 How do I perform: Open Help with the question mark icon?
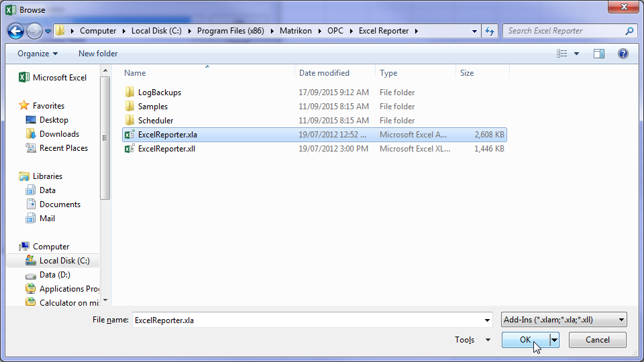(x=623, y=54)
